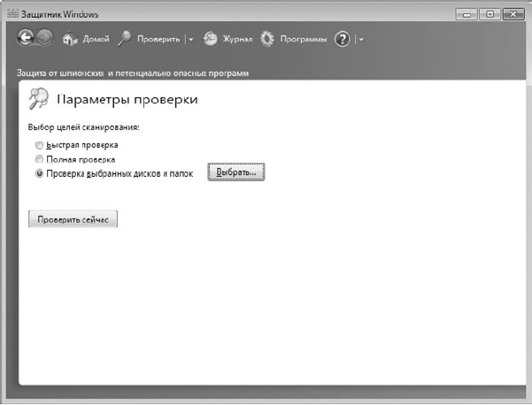The width and height of the screenshot is (532, 405).
Task: Open the Домой house icon
Action: point(70,39)
